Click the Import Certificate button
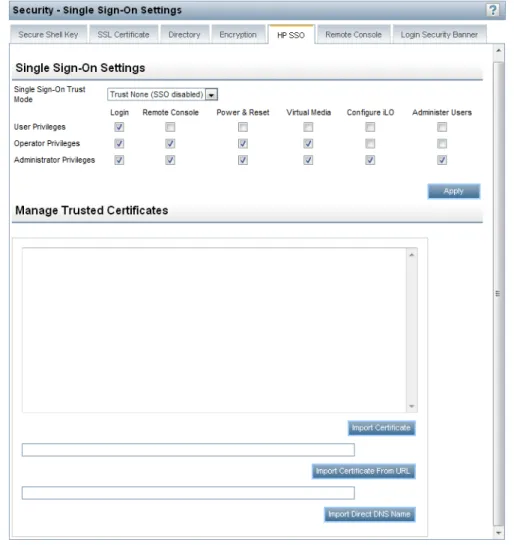This screenshot has height=545, width=514. click(x=382, y=428)
